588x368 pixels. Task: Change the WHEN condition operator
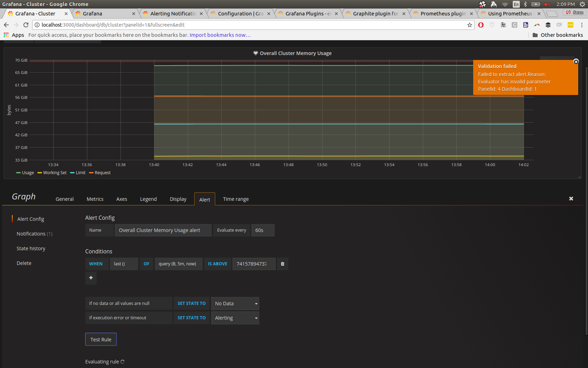pyautogui.click(x=97, y=264)
